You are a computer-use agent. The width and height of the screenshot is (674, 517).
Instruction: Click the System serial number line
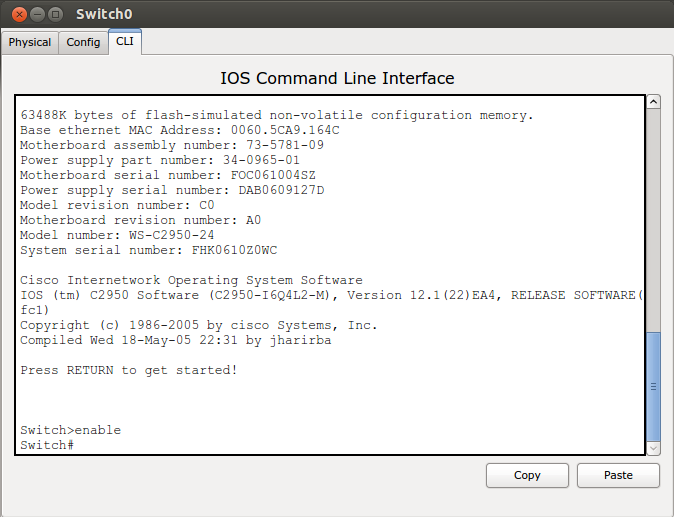[x=149, y=250]
